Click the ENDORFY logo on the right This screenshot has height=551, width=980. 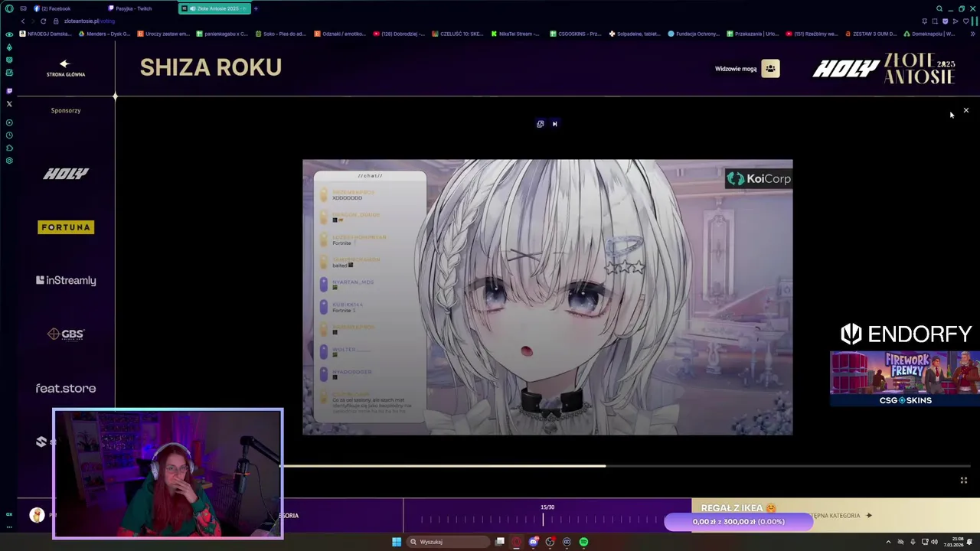click(x=906, y=334)
